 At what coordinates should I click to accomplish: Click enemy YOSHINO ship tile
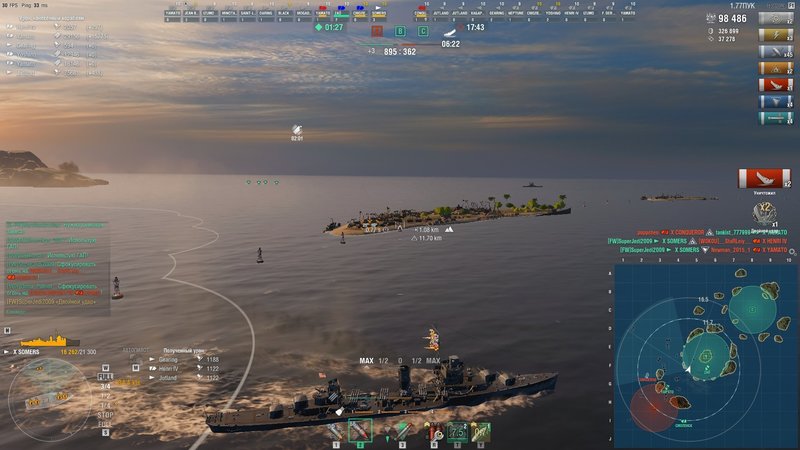coord(553,15)
